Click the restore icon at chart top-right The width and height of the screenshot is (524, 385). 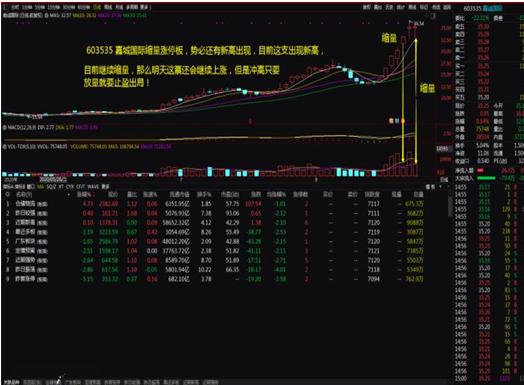tap(433, 16)
